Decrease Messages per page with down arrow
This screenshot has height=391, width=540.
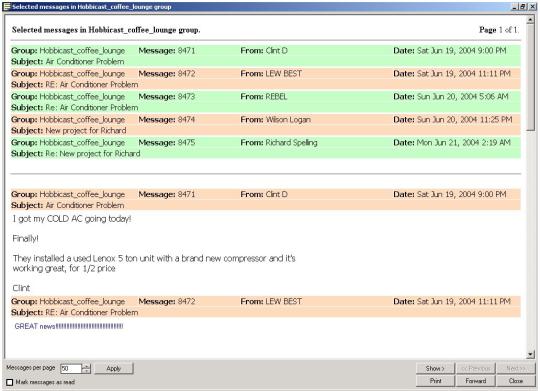tap(86, 371)
